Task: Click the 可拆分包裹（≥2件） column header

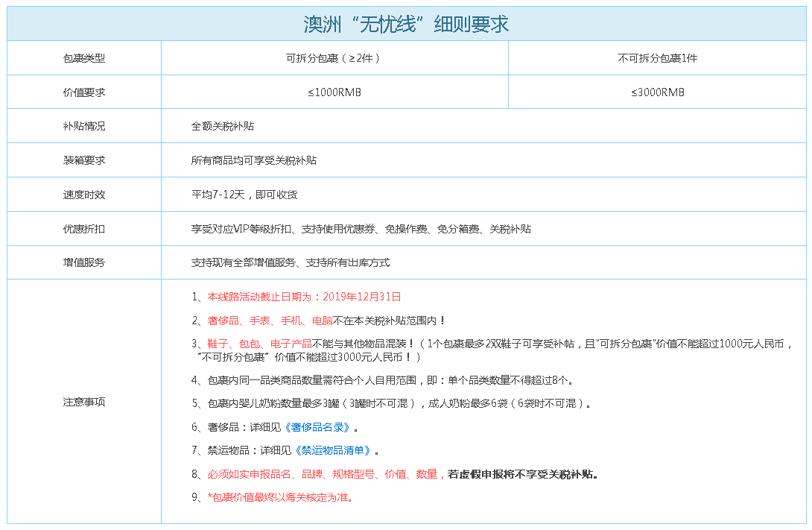Action: pyautogui.click(x=334, y=58)
